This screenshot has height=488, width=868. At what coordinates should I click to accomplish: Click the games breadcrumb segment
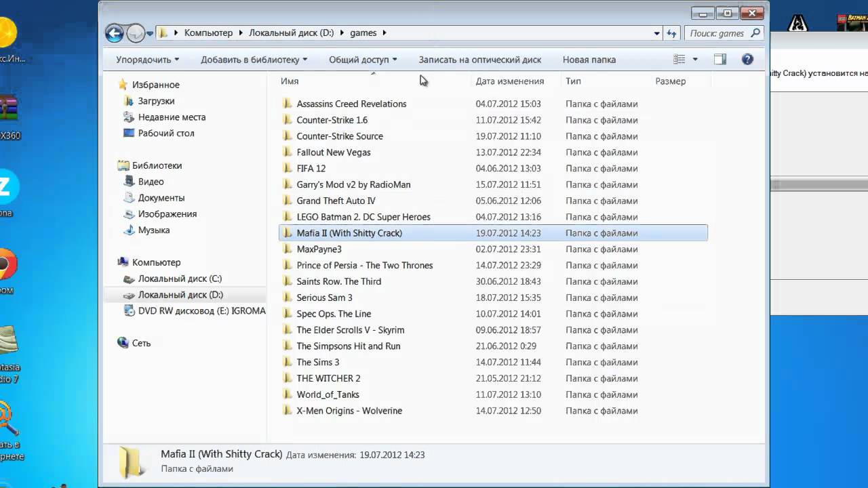tap(363, 33)
